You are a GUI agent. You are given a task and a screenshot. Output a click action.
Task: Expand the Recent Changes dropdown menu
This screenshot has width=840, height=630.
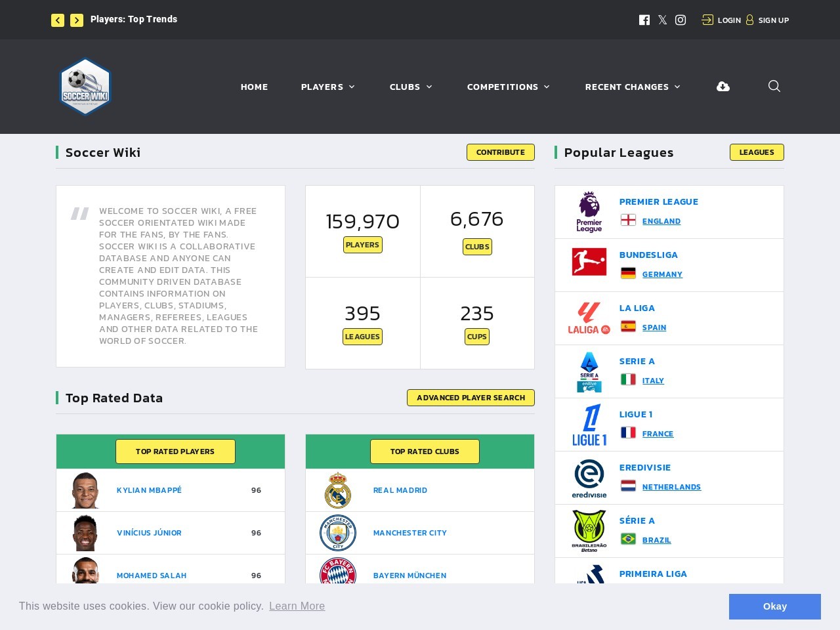(633, 87)
